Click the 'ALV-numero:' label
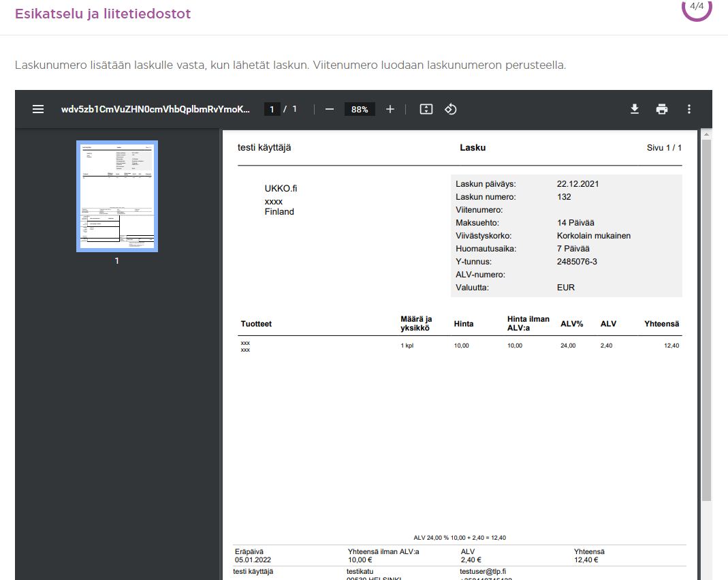This screenshot has width=728, height=580. click(x=481, y=275)
